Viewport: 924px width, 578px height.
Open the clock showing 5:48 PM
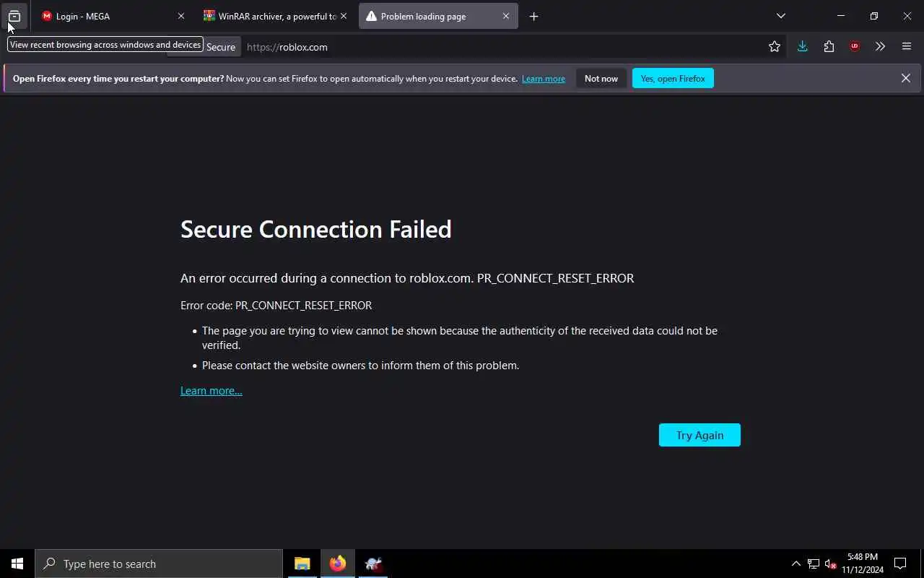coord(863,564)
